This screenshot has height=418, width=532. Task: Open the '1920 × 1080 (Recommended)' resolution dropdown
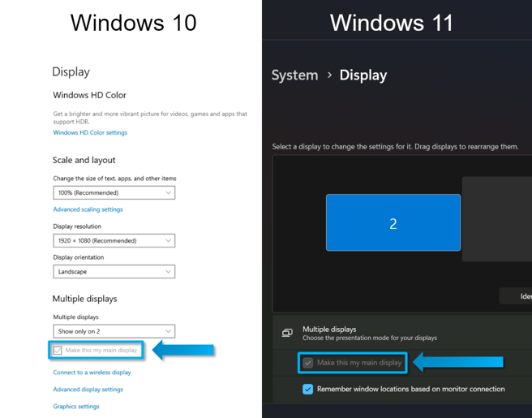pos(114,241)
